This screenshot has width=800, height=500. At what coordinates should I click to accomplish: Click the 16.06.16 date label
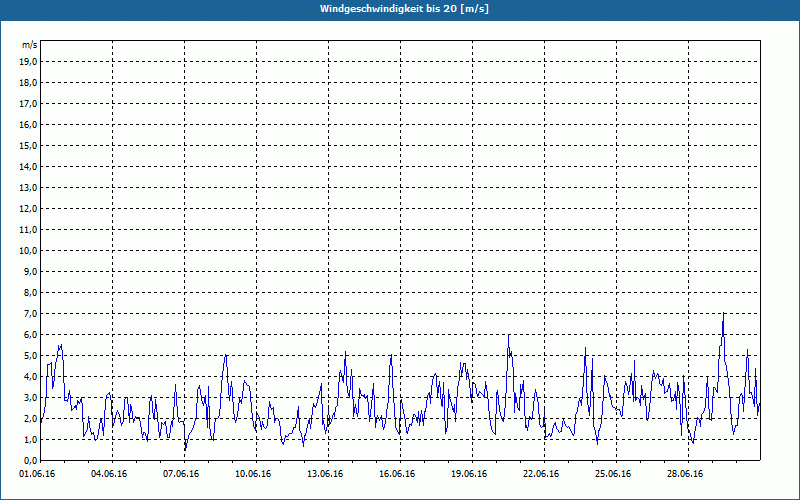tap(397, 474)
